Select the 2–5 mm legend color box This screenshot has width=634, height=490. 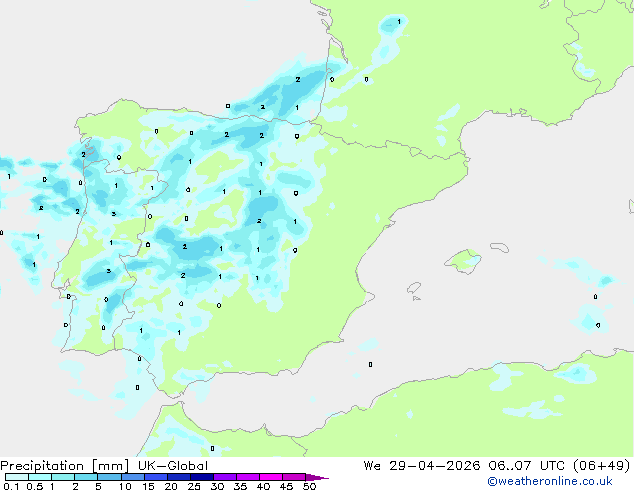[86, 477]
